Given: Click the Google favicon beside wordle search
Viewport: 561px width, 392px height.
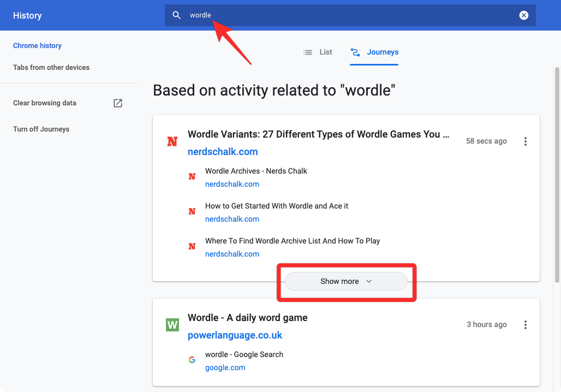Looking at the screenshot, I should (192, 360).
